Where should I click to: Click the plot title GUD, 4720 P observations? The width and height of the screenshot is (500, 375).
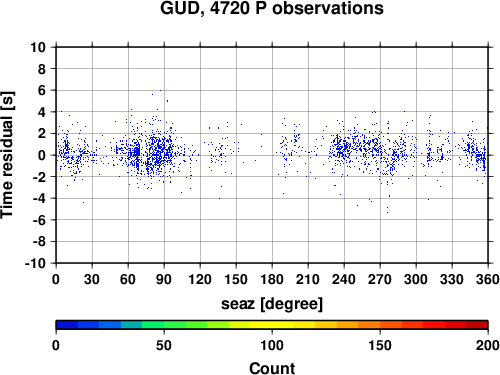[x=272, y=8]
